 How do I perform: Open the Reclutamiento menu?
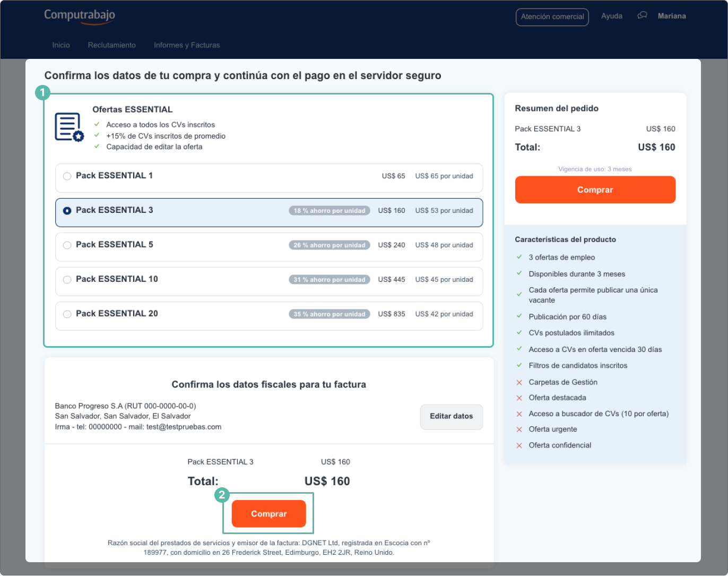[112, 45]
